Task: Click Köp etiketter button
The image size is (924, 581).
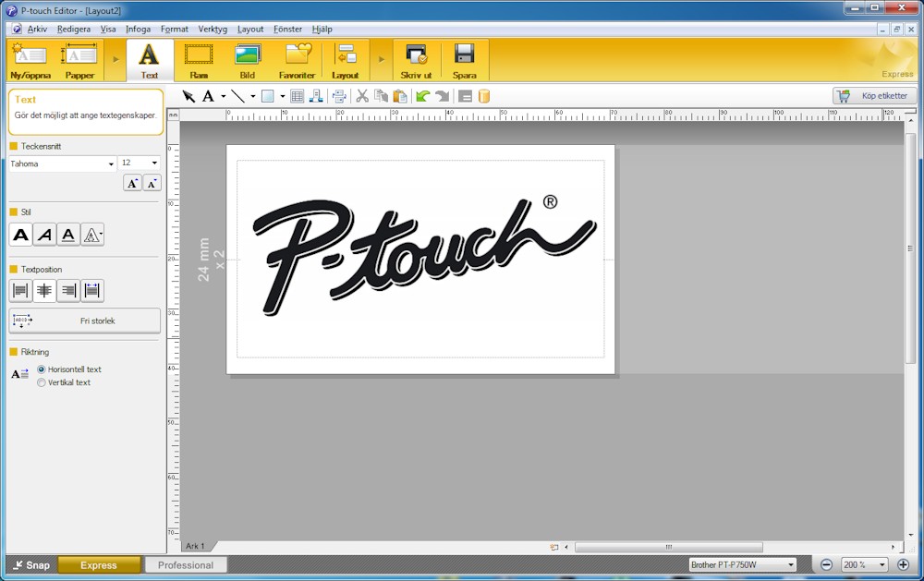Action: (x=874, y=96)
